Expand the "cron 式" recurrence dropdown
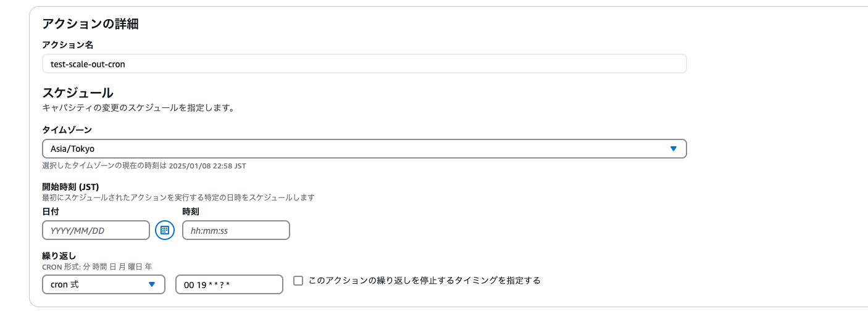Screen dimensions: 868x314 [104, 284]
